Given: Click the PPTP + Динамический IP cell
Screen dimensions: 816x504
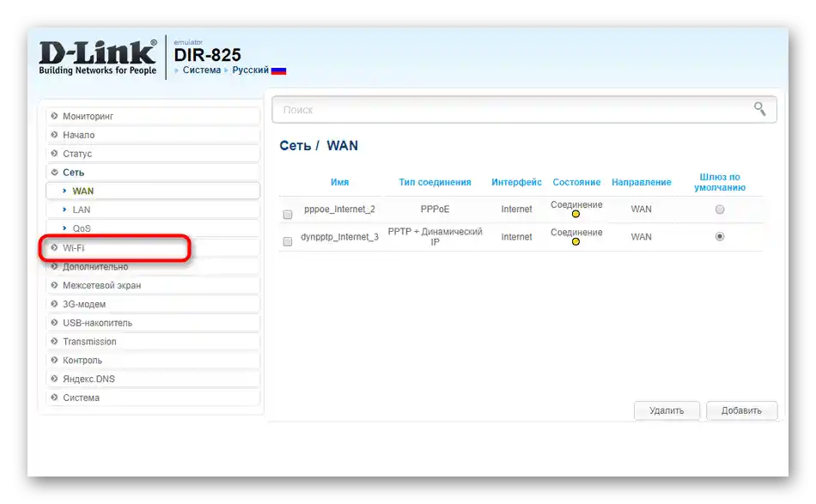Looking at the screenshot, I should [435, 236].
